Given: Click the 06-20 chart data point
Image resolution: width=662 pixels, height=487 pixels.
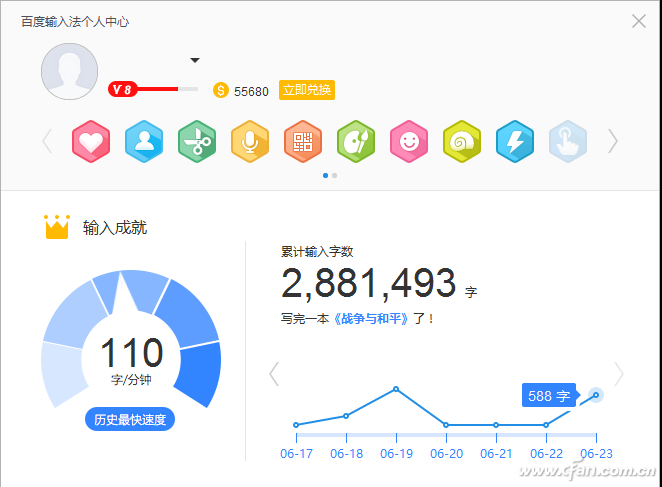Looking at the screenshot, I should pyautogui.click(x=446, y=425).
